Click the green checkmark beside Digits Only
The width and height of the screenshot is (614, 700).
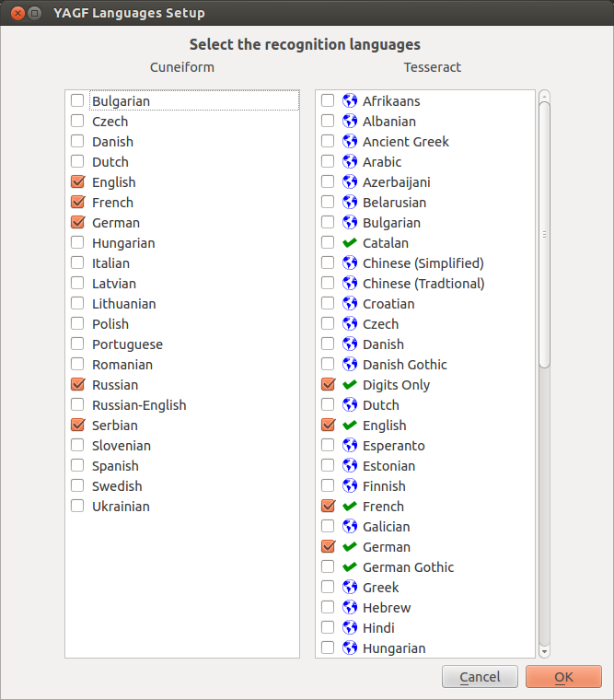pos(350,385)
